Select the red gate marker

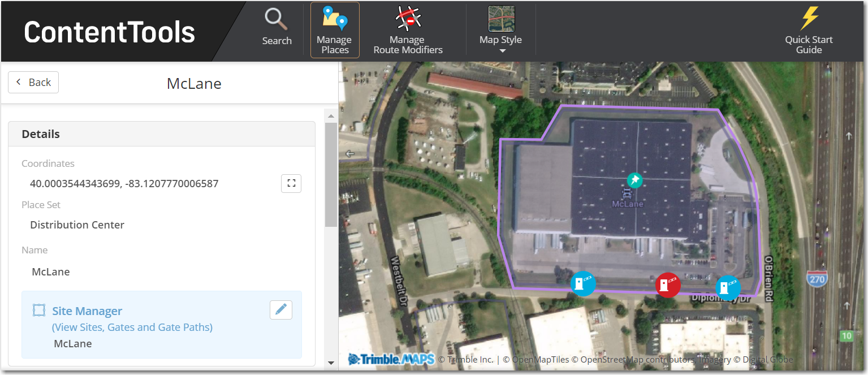point(668,285)
